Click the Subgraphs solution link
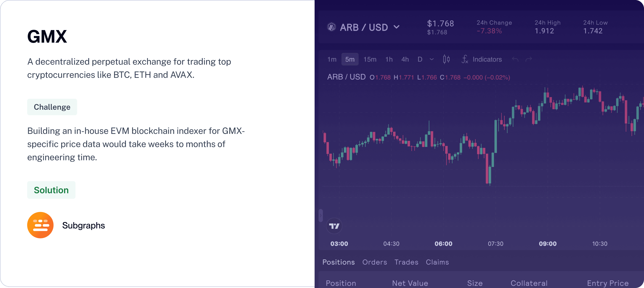Viewport: 644px width, 288px height. 83,226
